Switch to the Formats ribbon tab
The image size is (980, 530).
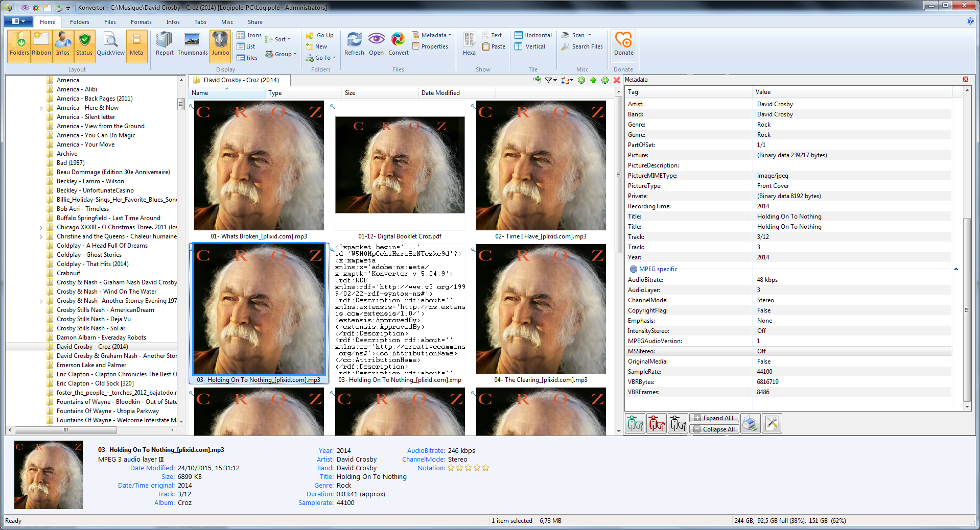pyautogui.click(x=141, y=22)
